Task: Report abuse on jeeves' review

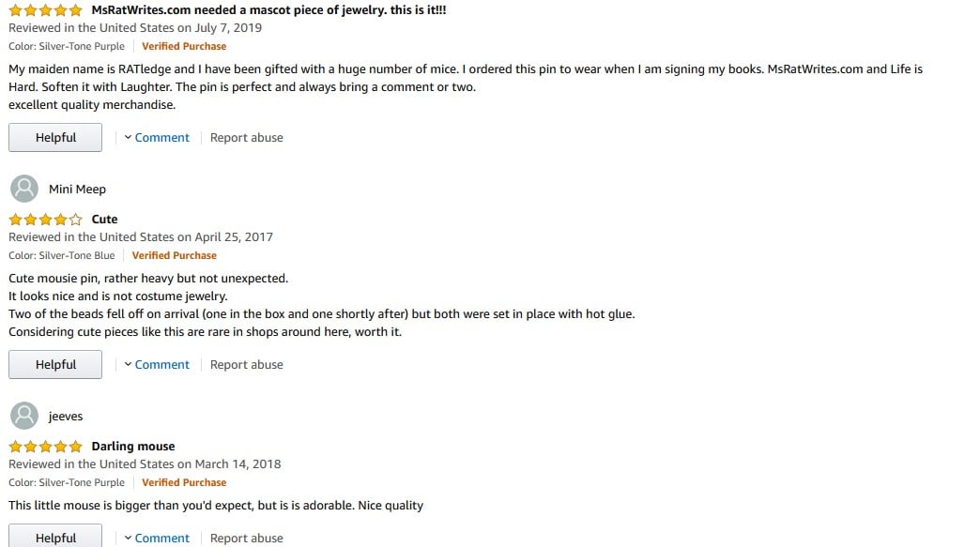Action: click(246, 538)
